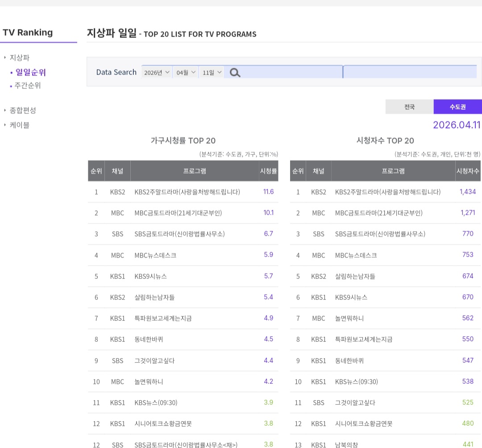Screen dimensions: 482x448
Task: Click KBS9시뉴스 in the household ratings table
Action: point(151,276)
